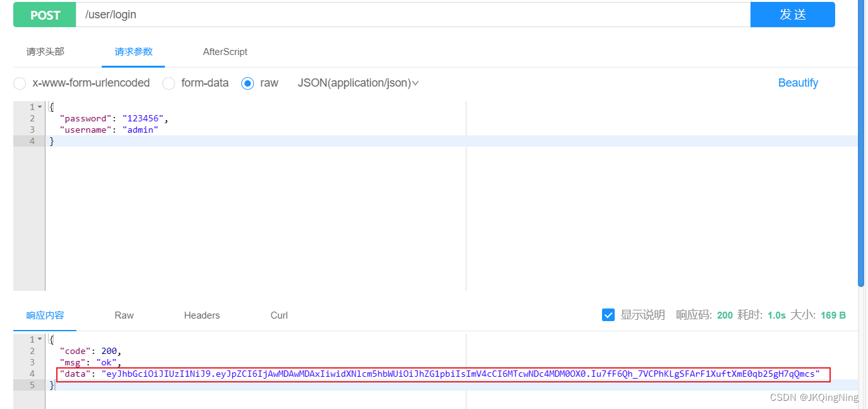Click the 1.0s elapsed time value
The height and width of the screenshot is (409, 868).
pos(776,315)
